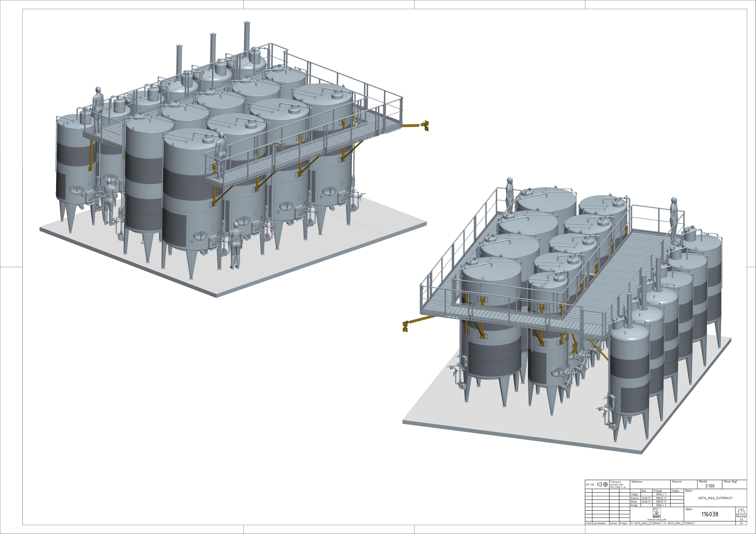This screenshot has height=534, width=756.
Task: Select ŠKRLJ T. in the Vodja row
Action: point(661,494)
